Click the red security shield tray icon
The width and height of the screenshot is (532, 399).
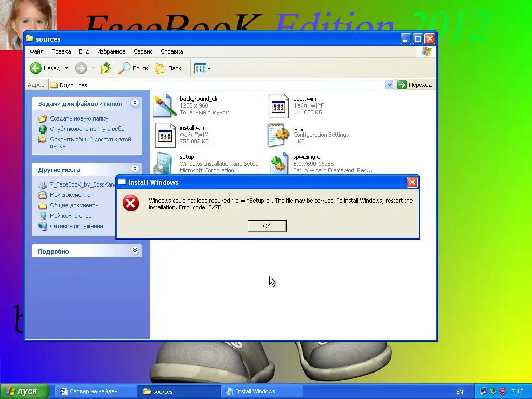coord(503,392)
